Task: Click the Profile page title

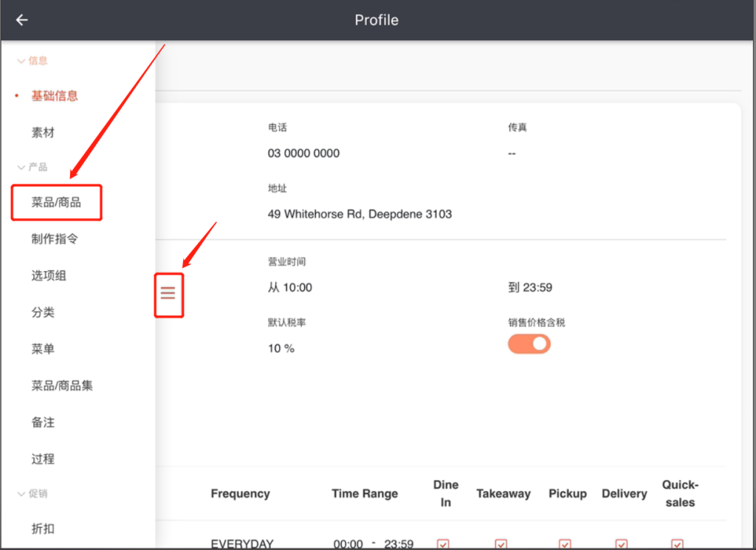Action: [x=377, y=20]
